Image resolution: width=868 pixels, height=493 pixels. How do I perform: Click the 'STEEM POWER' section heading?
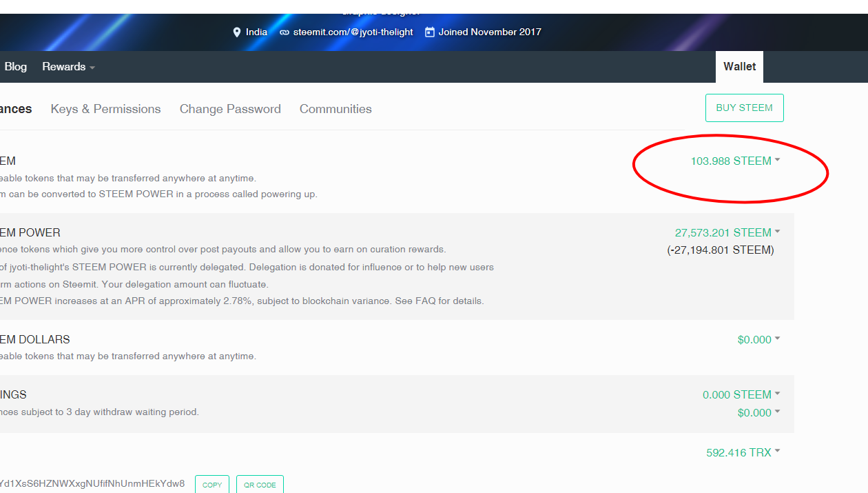30,232
